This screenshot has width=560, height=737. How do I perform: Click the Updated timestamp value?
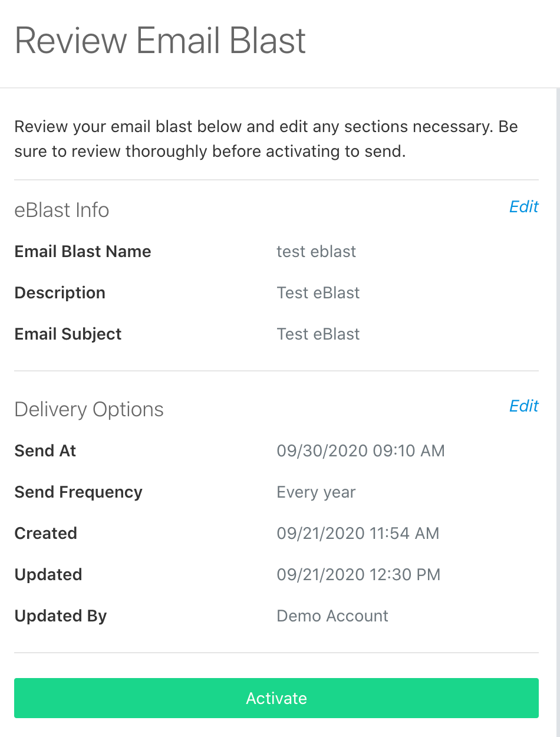358,574
